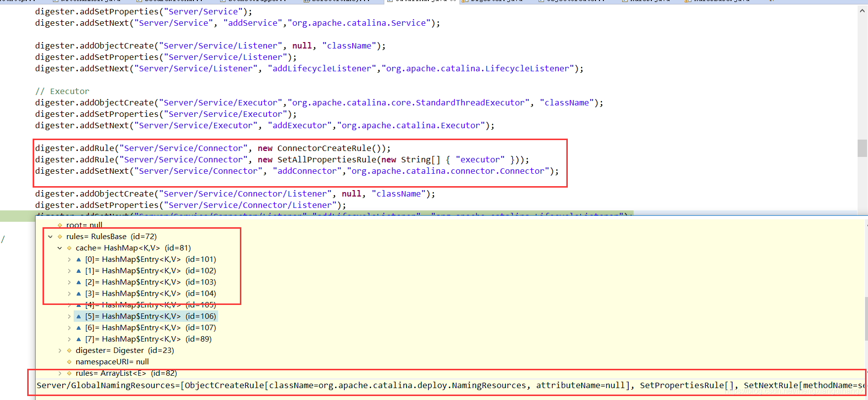This screenshot has width=868, height=400.
Task: Select the digester= Digester (id=23) row
Action: coord(125,350)
